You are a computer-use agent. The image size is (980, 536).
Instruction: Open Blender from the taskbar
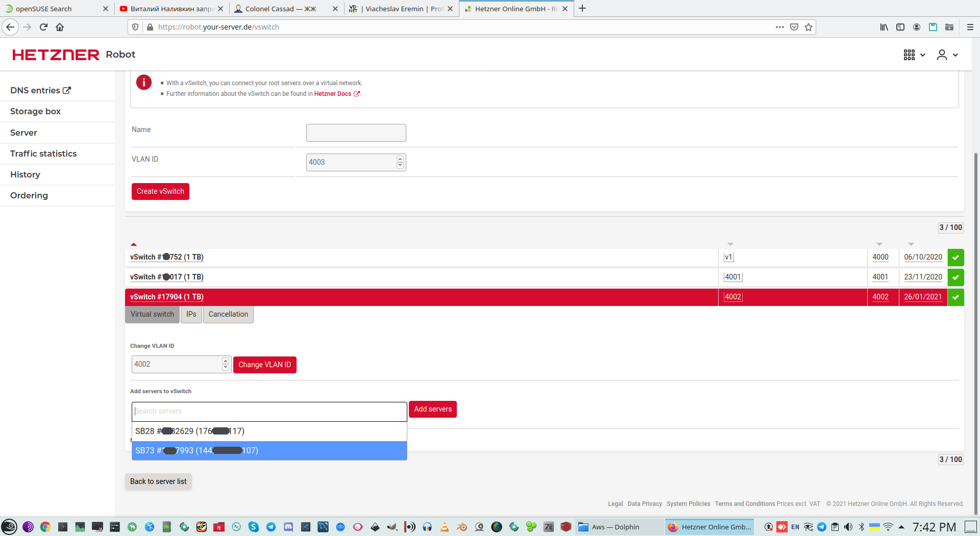click(462, 527)
